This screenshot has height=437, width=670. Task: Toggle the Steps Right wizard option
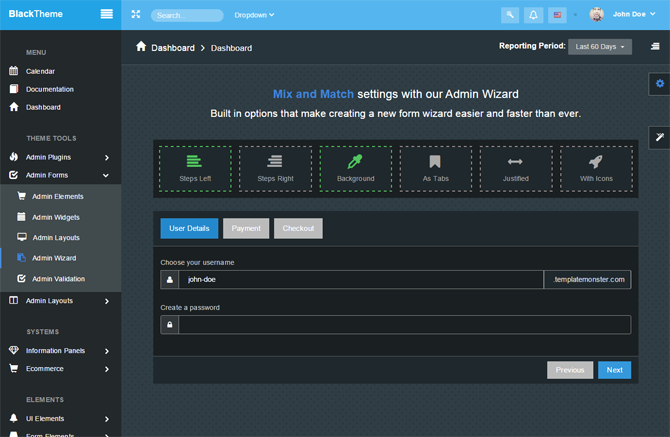[x=275, y=169]
